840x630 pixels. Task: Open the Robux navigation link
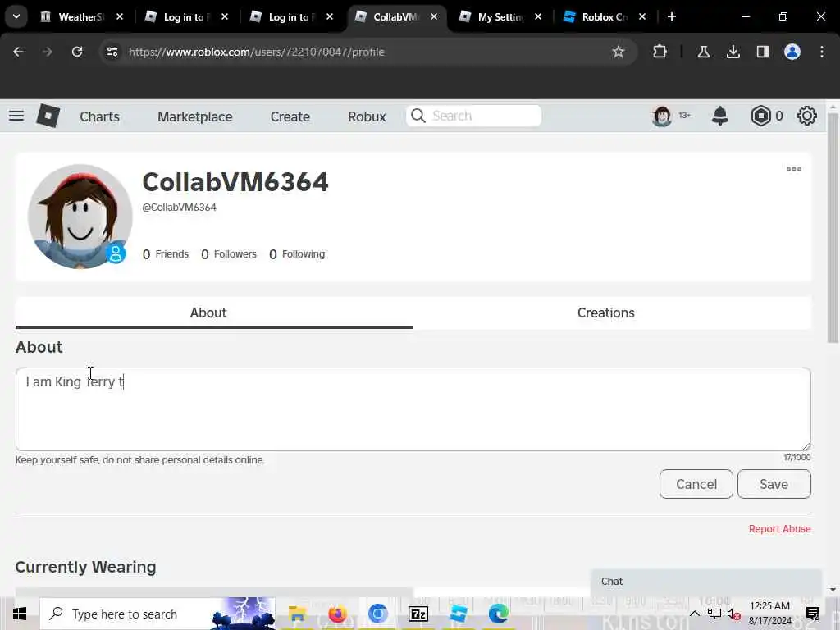pos(367,116)
